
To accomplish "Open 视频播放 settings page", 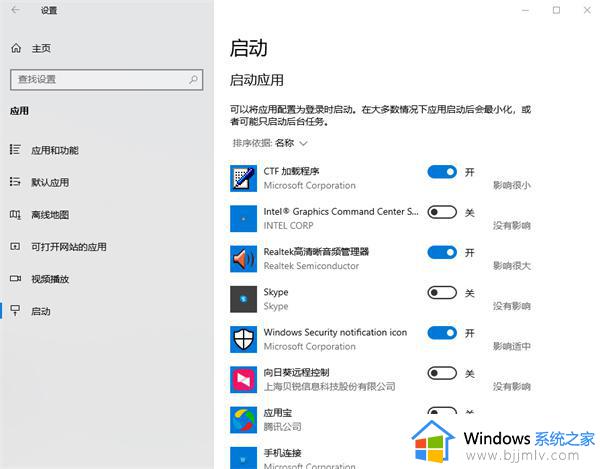I will click(x=50, y=279).
